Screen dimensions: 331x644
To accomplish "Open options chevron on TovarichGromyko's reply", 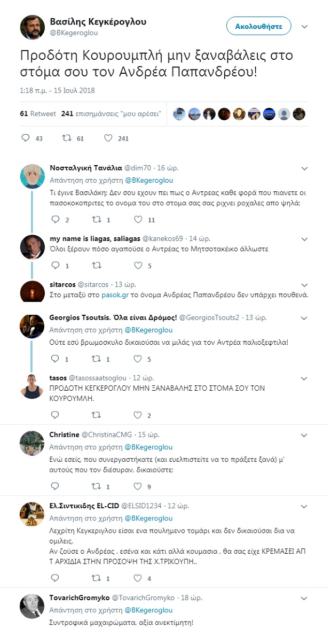I will coord(304,597).
